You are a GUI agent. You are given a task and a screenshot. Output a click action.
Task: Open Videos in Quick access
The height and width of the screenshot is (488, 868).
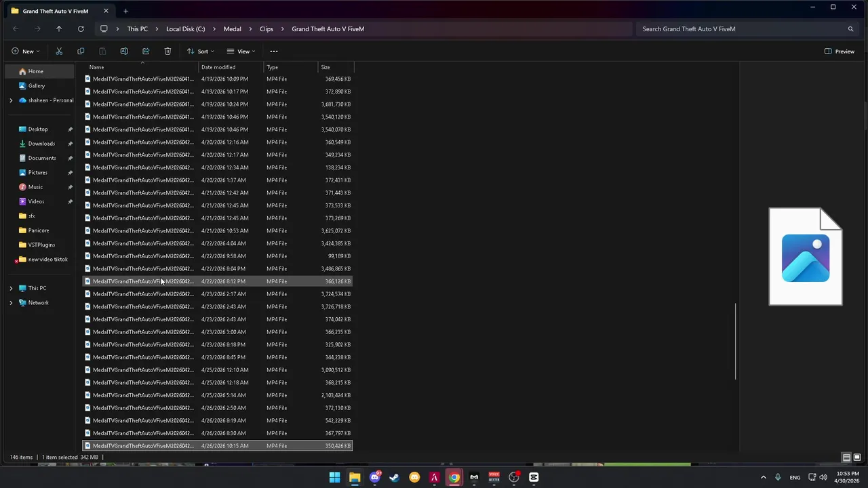(x=36, y=201)
